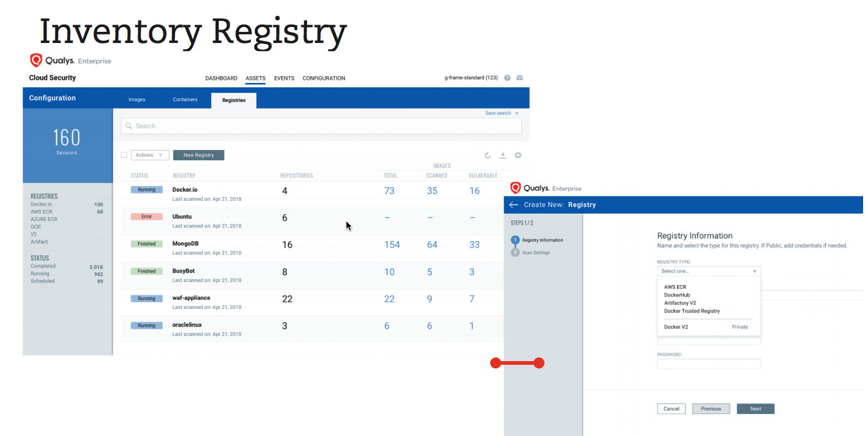Expand the Save search dropdown arrow
The width and height of the screenshot is (868, 436).
pos(517,114)
